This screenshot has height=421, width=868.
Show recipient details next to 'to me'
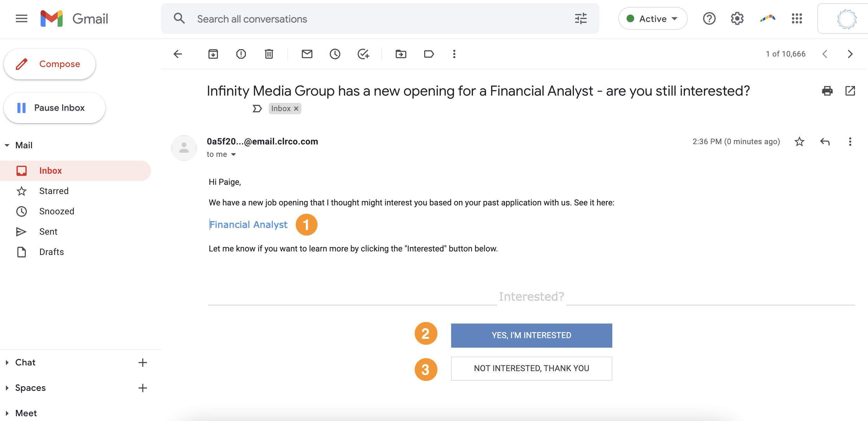click(x=233, y=155)
